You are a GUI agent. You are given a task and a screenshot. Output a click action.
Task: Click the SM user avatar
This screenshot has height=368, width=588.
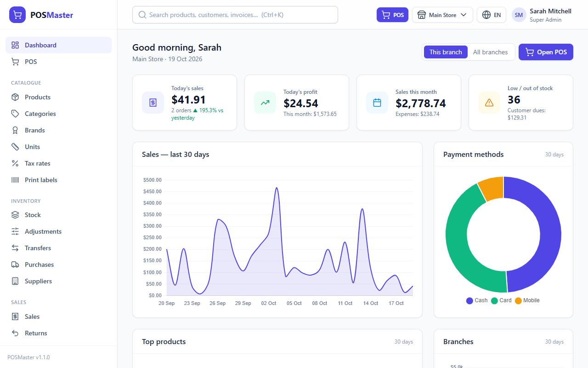click(x=519, y=15)
